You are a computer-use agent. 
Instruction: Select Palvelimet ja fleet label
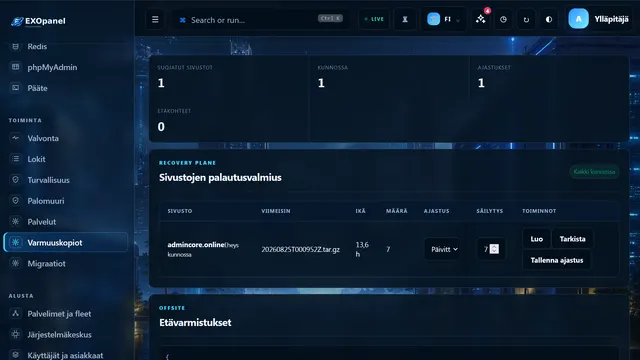tap(59, 314)
